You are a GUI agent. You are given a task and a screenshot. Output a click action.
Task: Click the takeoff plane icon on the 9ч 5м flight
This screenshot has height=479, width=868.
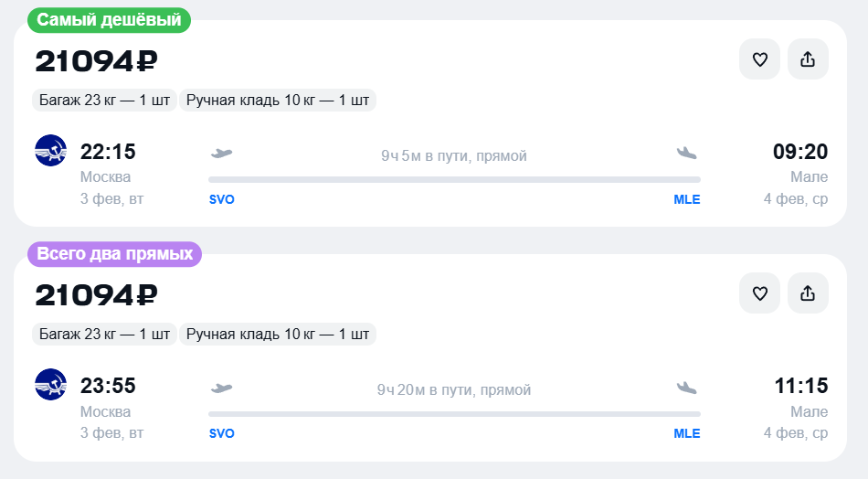(x=221, y=153)
